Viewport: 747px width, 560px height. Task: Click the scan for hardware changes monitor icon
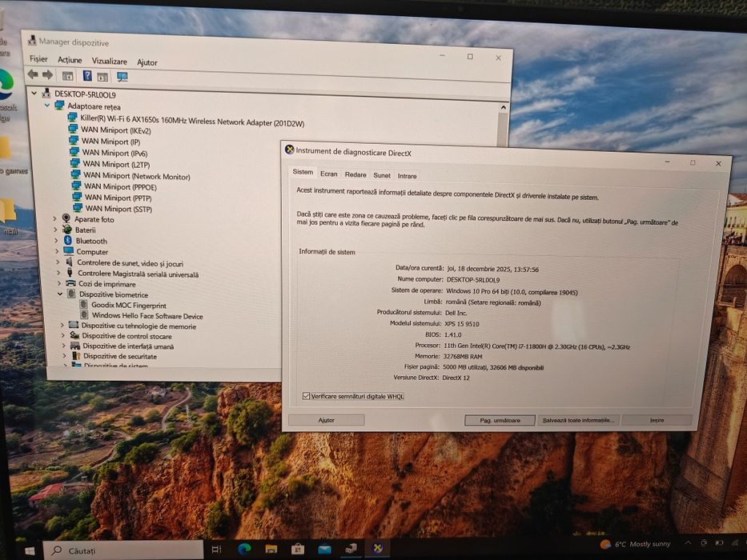click(122, 77)
